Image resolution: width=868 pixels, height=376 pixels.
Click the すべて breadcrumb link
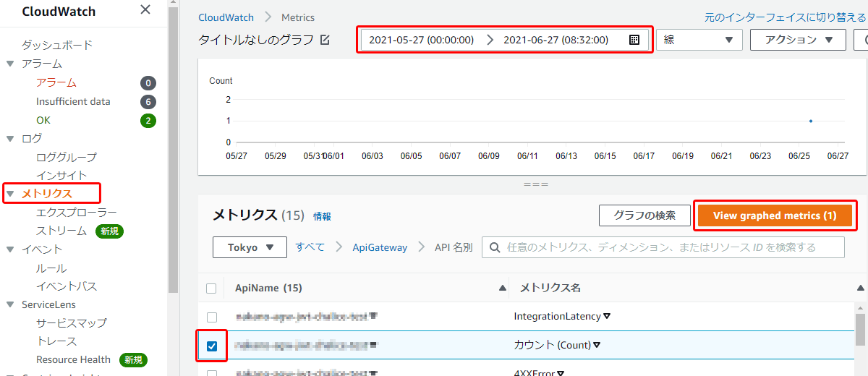pos(310,247)
